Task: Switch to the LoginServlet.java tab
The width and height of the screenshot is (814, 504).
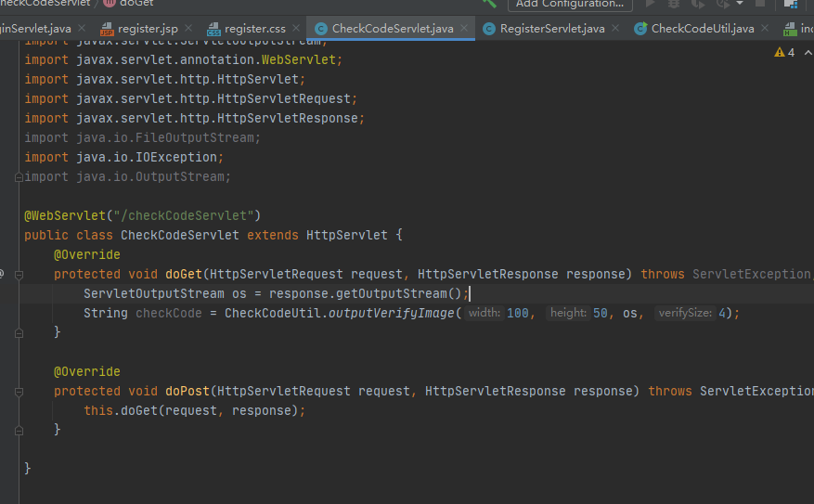Action: 35,29
